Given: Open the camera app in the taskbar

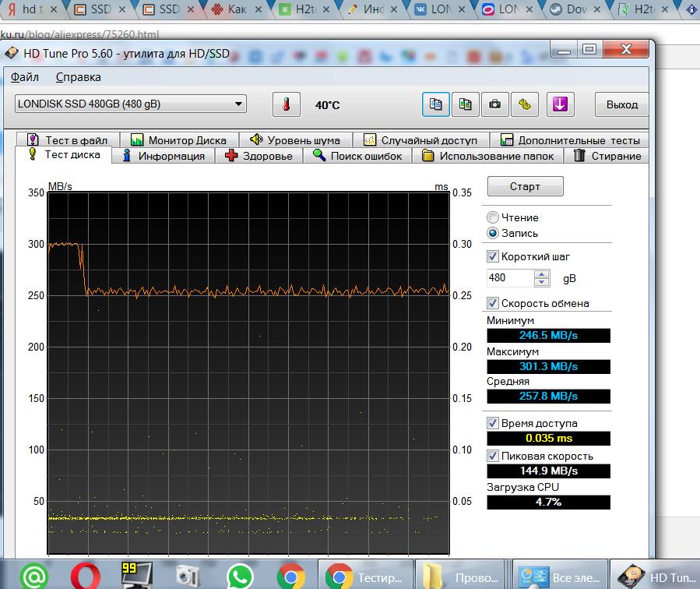Looking at the screenshot, I should pos(188,577).
